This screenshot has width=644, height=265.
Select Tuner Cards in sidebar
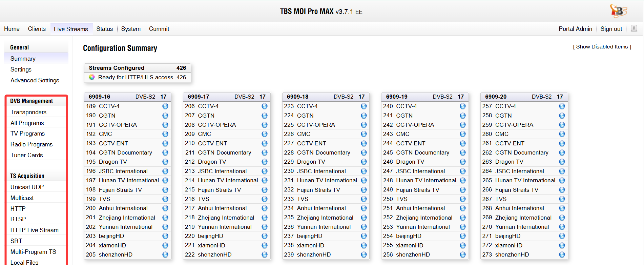click(x=27, y=155)
